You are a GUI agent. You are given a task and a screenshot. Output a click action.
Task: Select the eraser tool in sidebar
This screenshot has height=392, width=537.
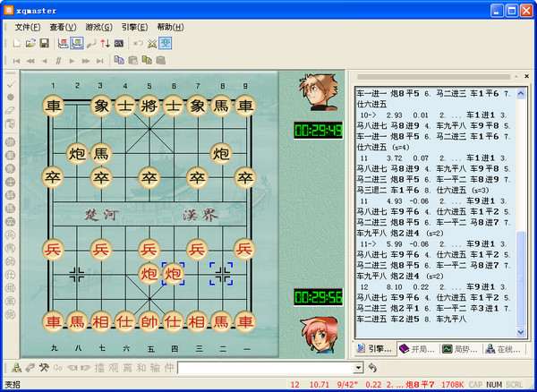tap(11, 110)
